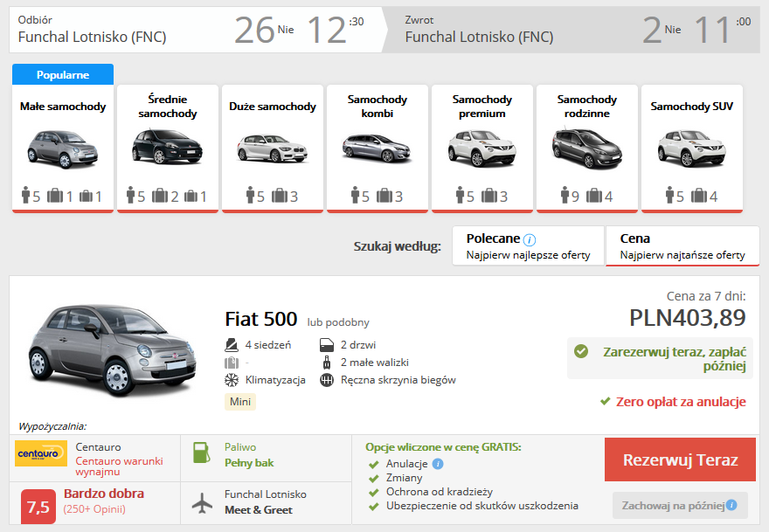
Task: Pick the Samochody premium category
Action: (x=482, y=149)
